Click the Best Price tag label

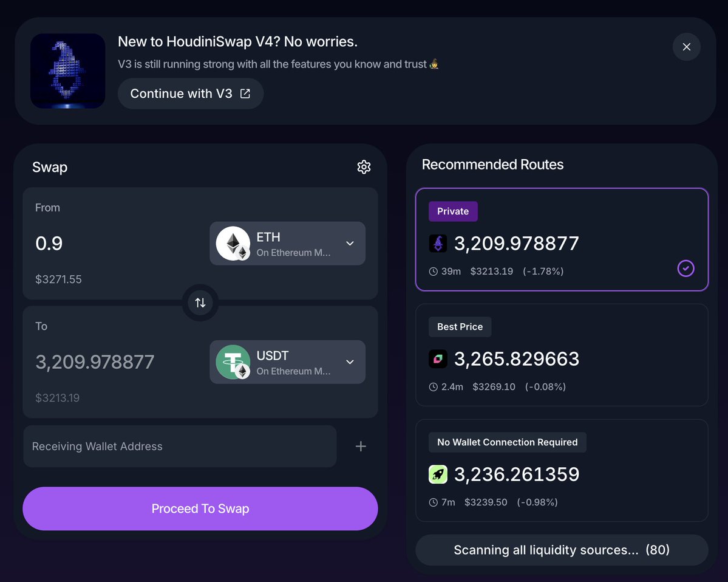(460, 327)
